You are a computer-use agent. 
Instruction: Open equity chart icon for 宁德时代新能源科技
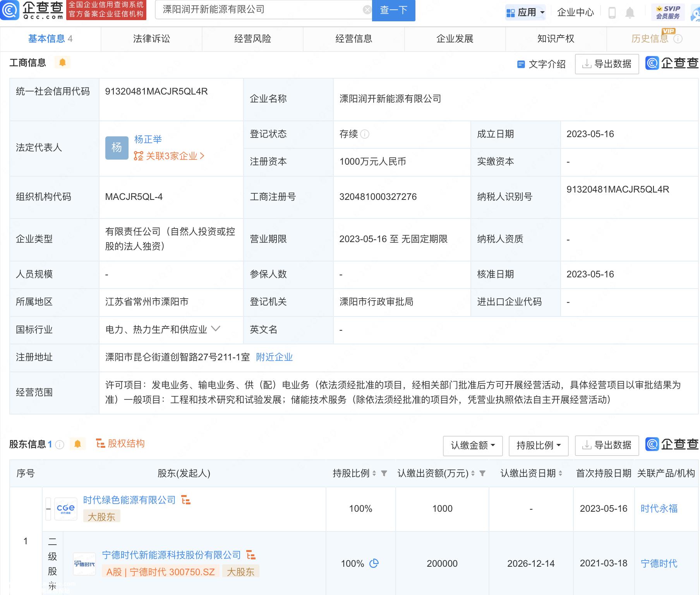[251, 555]
